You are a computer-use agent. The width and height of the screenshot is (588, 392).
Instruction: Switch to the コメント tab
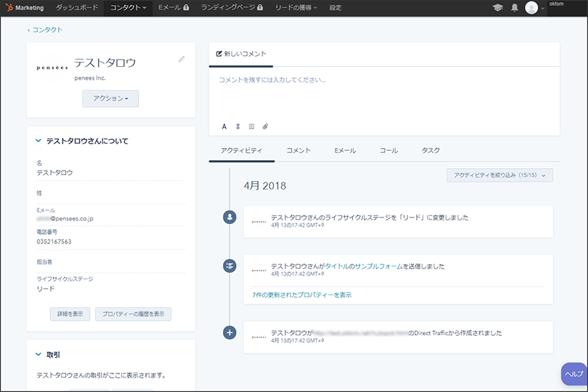pos(298,151)
